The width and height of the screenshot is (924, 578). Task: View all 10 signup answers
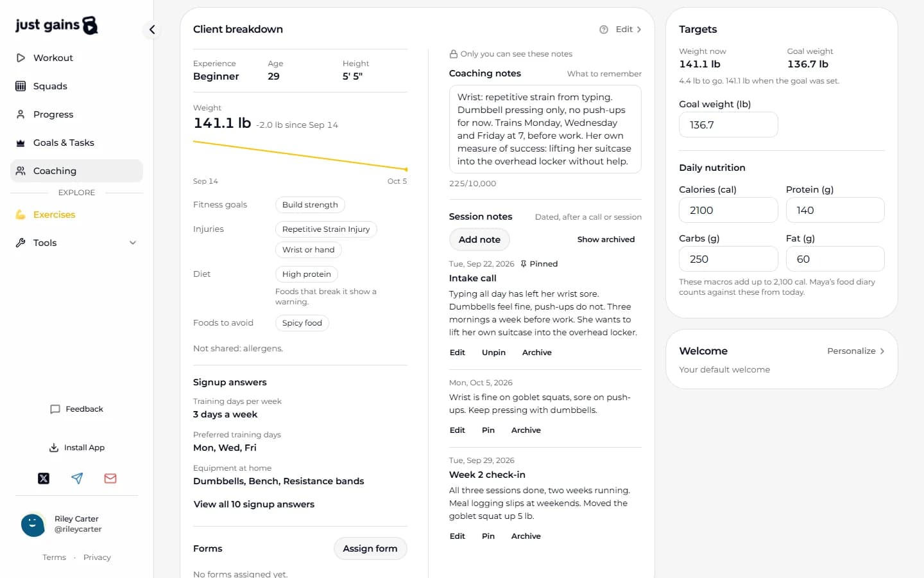tap(254, 504)
